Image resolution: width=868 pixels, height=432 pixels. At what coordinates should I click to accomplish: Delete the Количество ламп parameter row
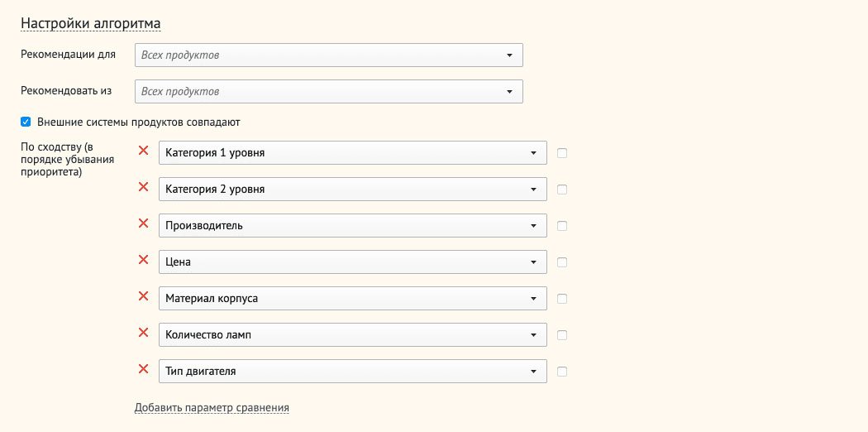tap(143, 333)
